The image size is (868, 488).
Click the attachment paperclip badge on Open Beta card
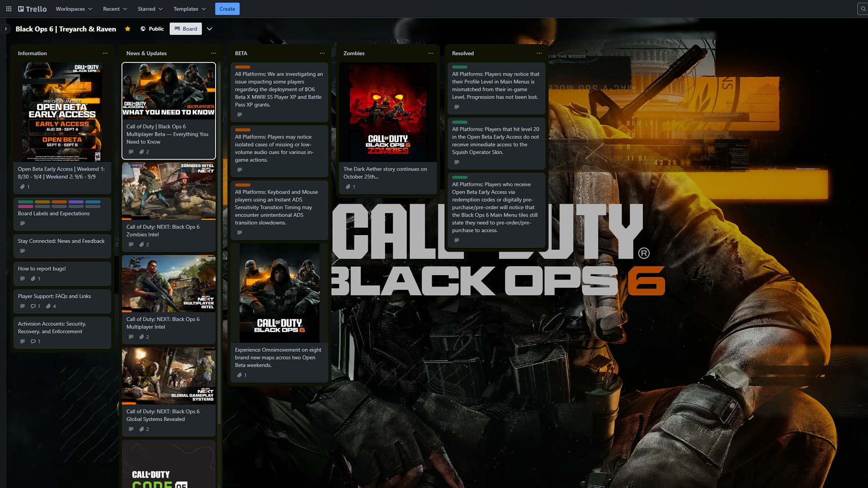pyautogui.click(x=21, y=187)
